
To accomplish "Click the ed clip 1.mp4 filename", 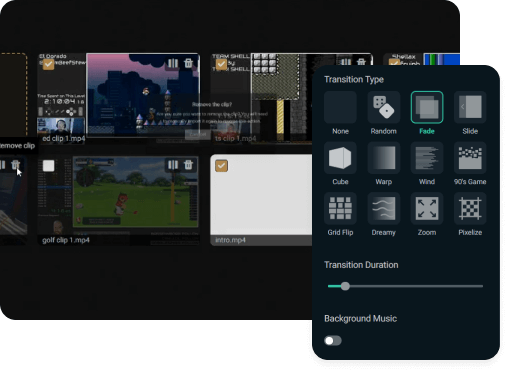I will coord(64,138).
